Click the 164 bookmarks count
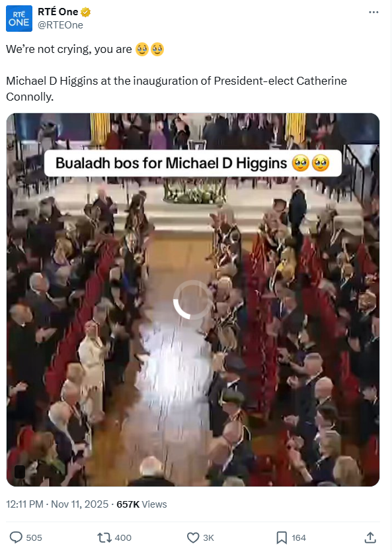Viewport: 392px width, 552px height. tap(299, 538)
